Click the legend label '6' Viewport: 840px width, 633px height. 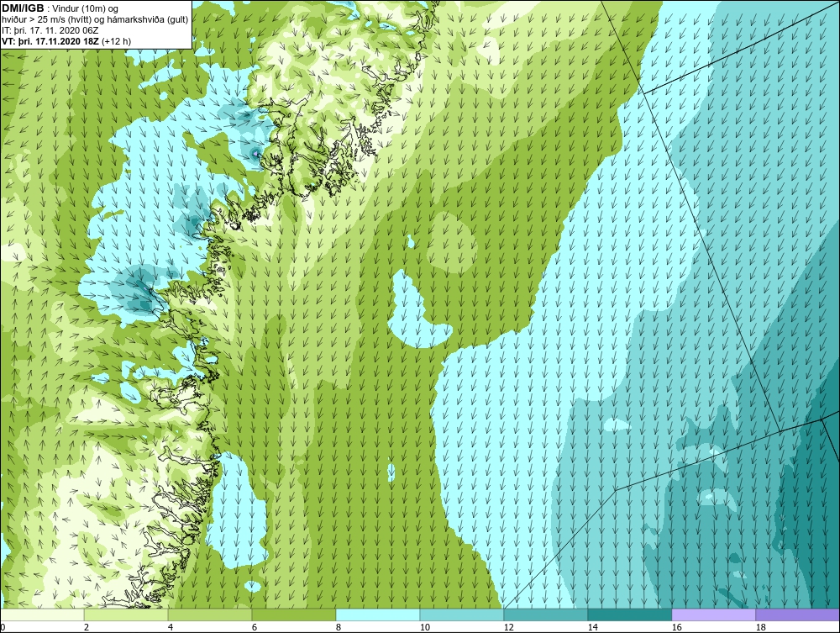pos(255,627)
